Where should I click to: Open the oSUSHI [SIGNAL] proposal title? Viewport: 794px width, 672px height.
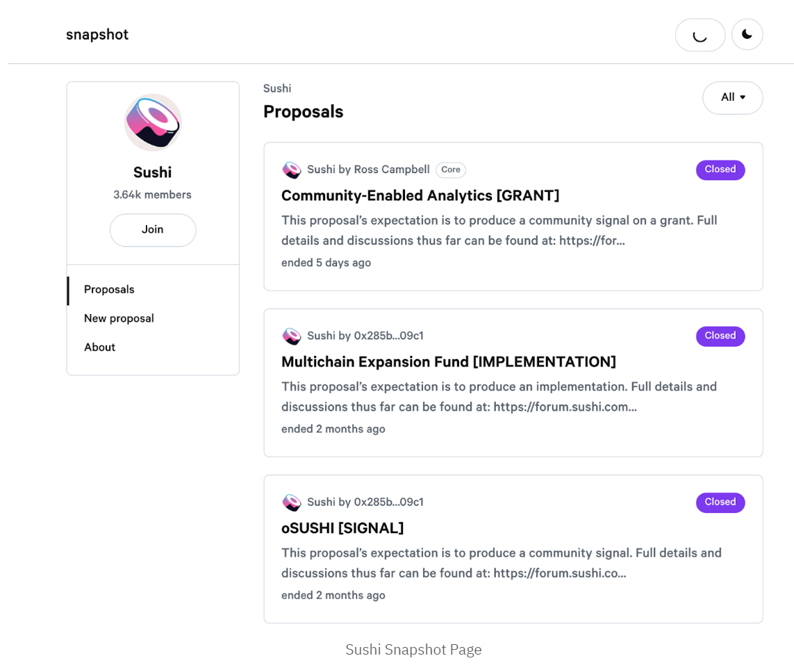pos(343,528)
